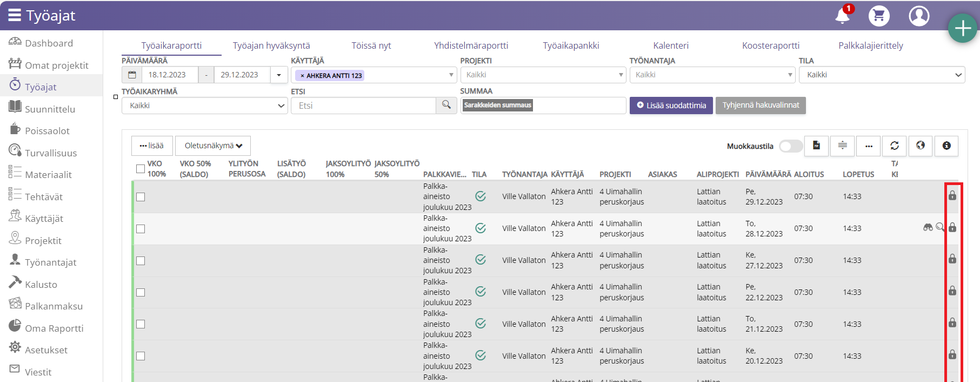Open the shopping cart
The image size is (980, 382).
[879, 16]
